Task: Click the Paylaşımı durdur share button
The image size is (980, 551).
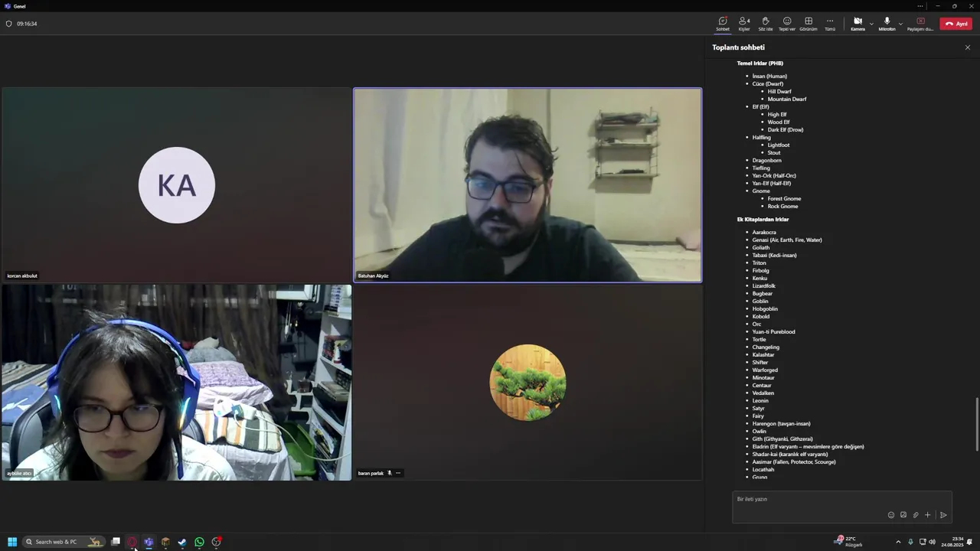Action: pyautogui.click(x=920, y=24)
